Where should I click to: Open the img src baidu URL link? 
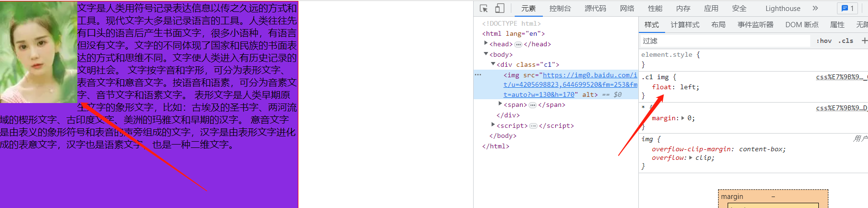click(x=570, y=84)
